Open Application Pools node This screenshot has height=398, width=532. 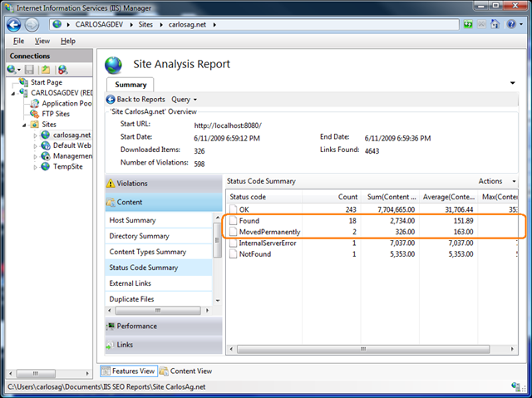pos(66,103)
